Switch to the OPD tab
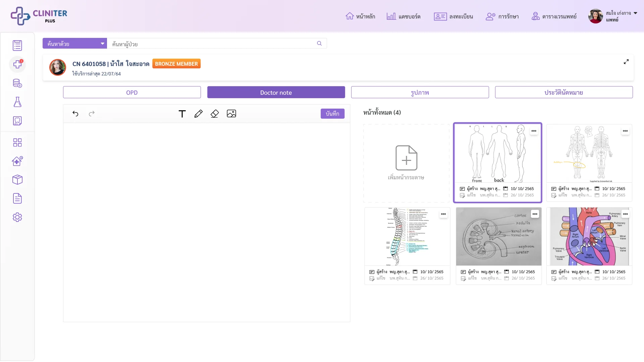 click(132, 93)
